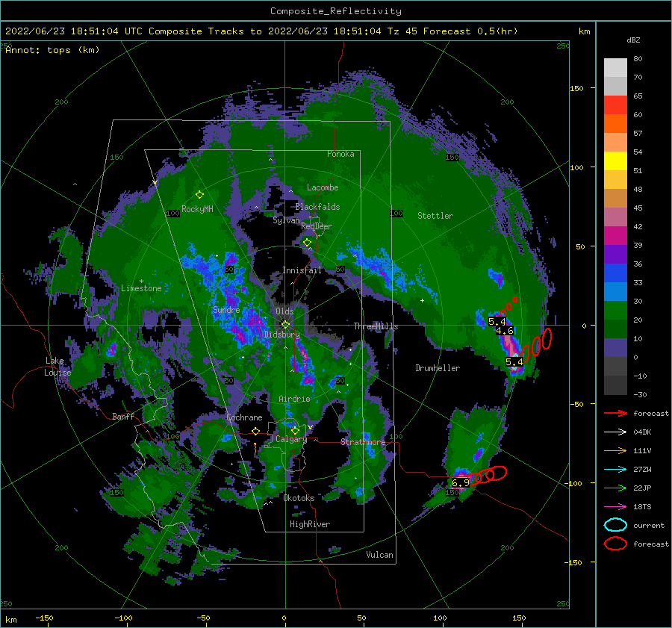The width and height of the screenshot is (672, 628).
Task: Click the yellow radar-site diamond below Olds
Action: tap(285, 325)
